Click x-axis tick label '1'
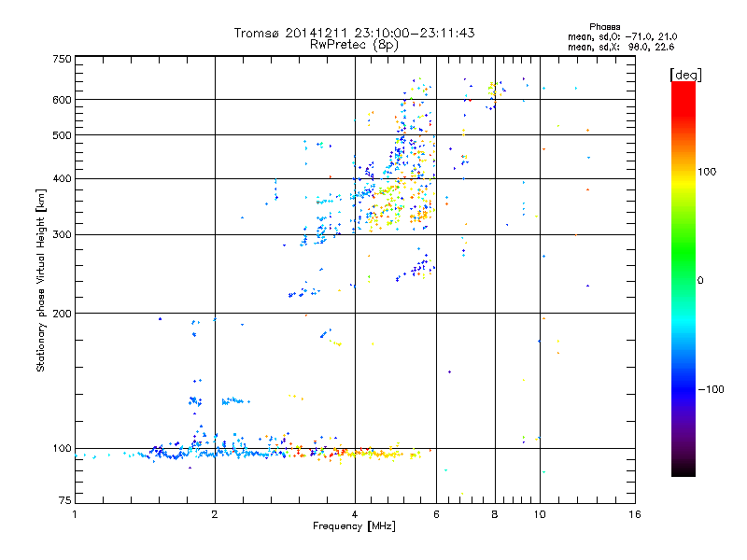The height and width of the screenshot is (560, 747). (75, 514)
